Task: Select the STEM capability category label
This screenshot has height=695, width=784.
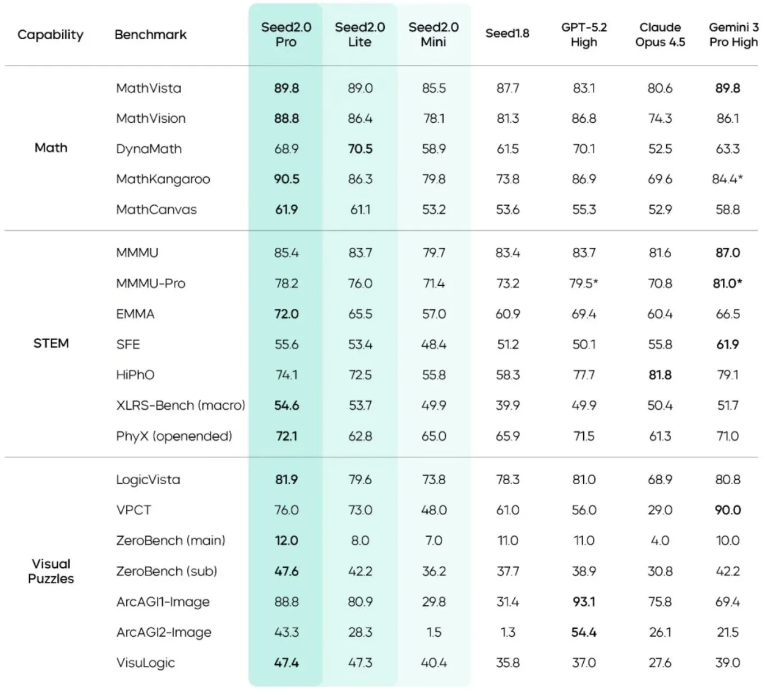Action: coord(51,344)
